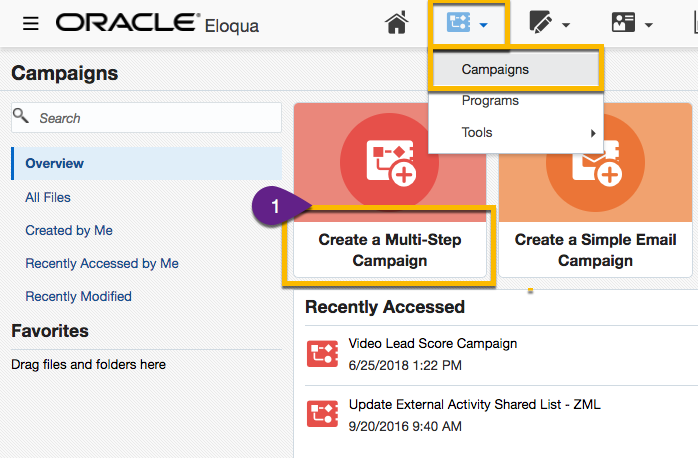Expand the Tools submenu arrow
This screenshot has width=698, height=458.
coord(592,133)
